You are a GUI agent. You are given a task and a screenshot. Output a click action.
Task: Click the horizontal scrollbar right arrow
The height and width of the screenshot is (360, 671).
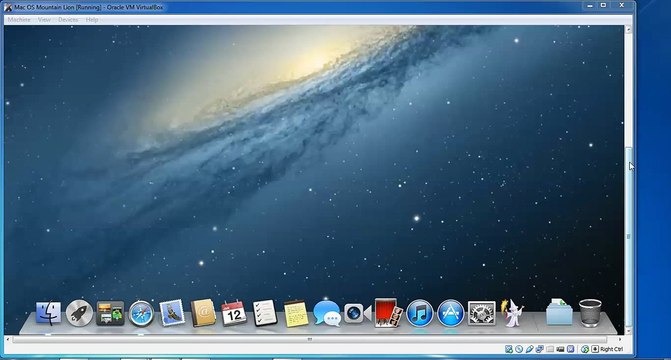pos(620,339)
